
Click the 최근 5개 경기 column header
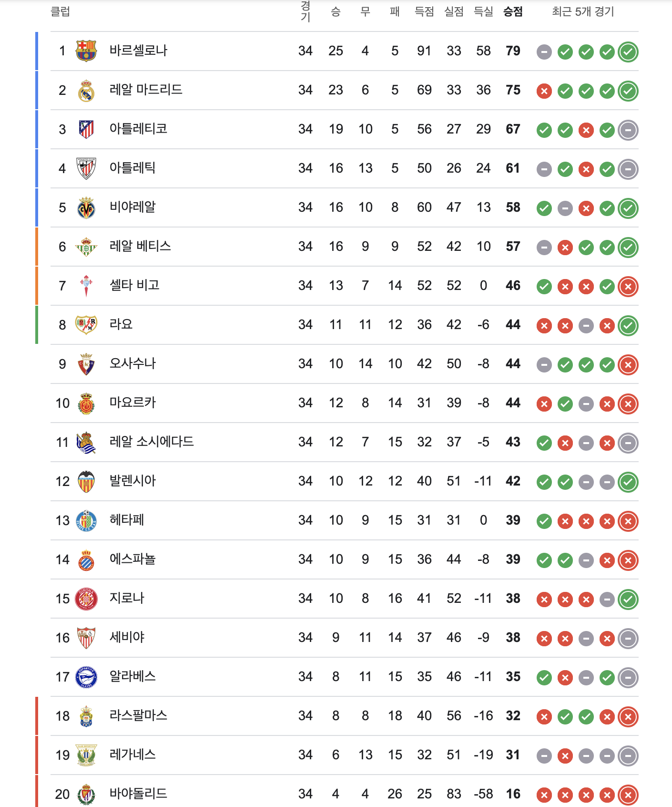tap(583, 12)
